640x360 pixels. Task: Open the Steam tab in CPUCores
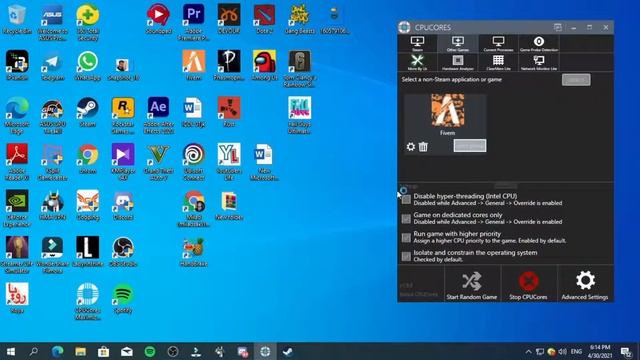pos(417,44)
